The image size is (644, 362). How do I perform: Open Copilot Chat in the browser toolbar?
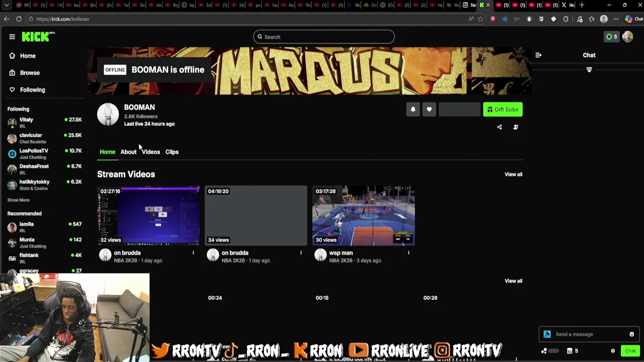pos(633,19)
